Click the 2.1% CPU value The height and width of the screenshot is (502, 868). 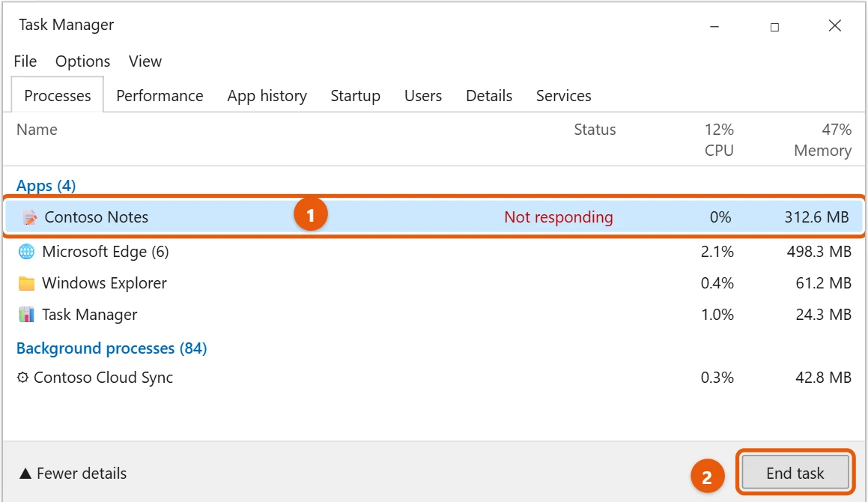click(x=717, y=252)
